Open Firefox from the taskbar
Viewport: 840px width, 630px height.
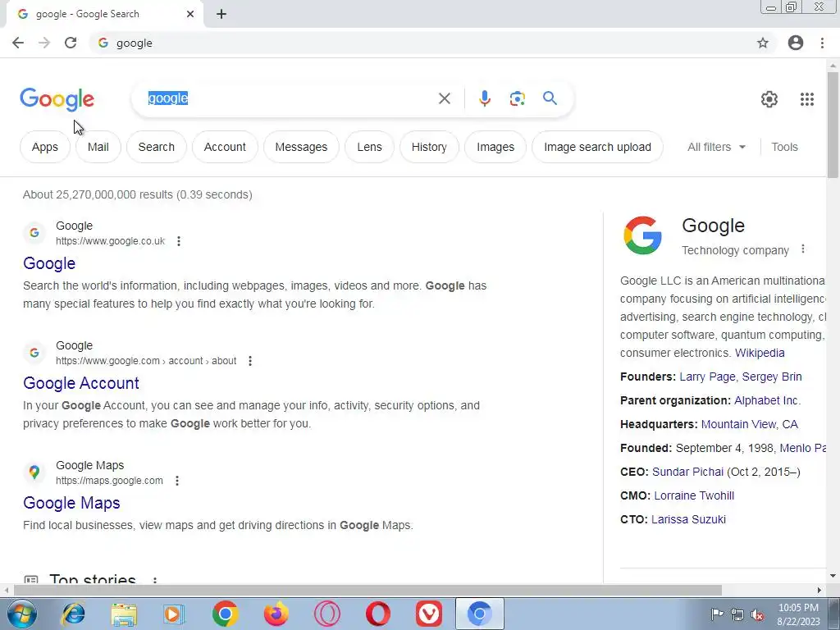point(276,614)
